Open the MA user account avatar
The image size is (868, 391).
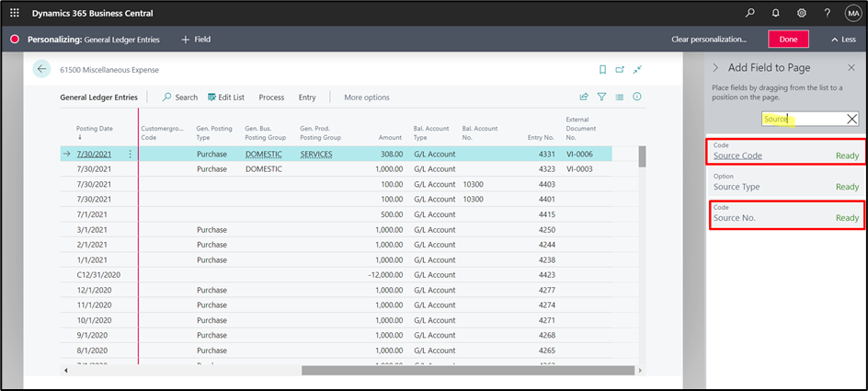[x=853, y=13]
